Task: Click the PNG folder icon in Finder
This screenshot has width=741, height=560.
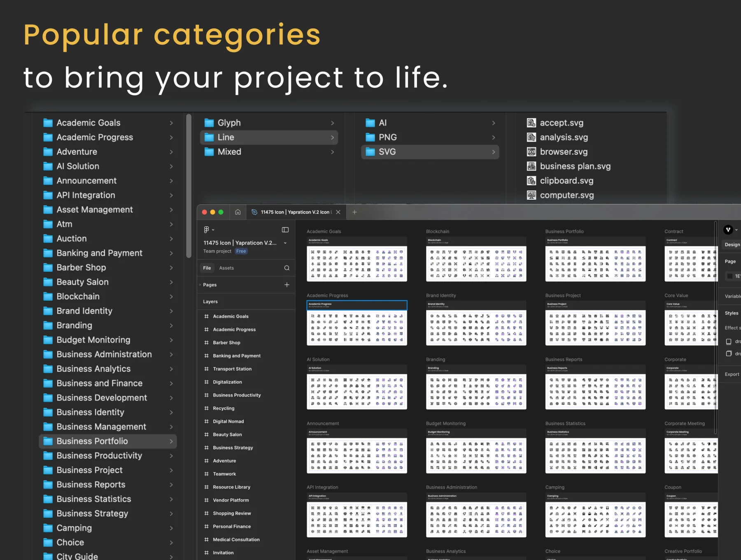Action: click(370, 137)
